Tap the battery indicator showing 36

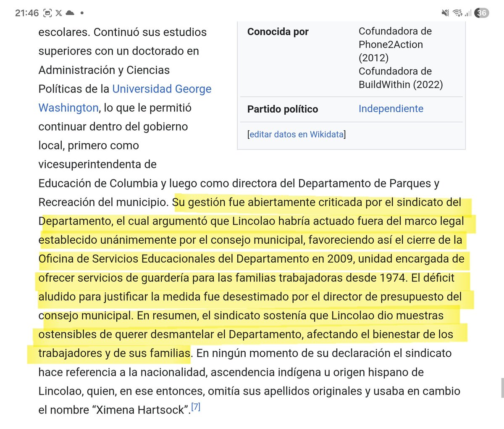481,13
